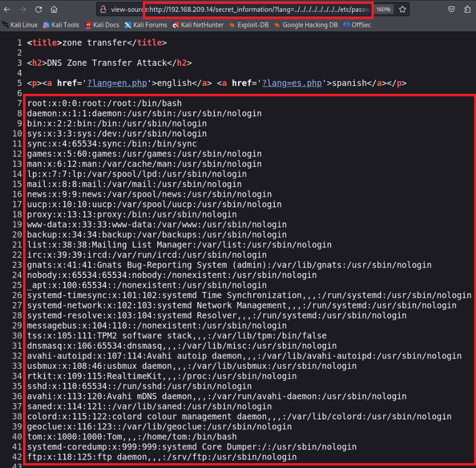Click the forward navigation arrow
Image resolution: width=476 pixels, height=468 pixels.
click(x=23, y=9)
